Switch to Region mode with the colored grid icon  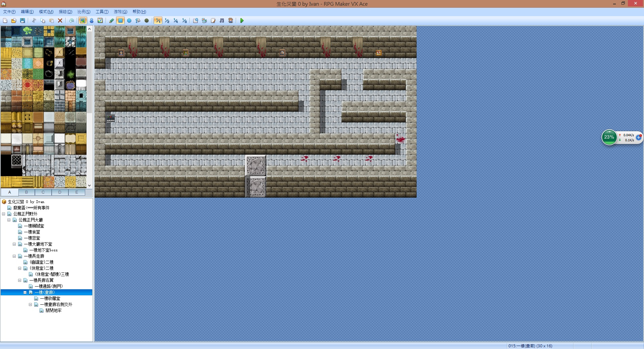(100, 20)
